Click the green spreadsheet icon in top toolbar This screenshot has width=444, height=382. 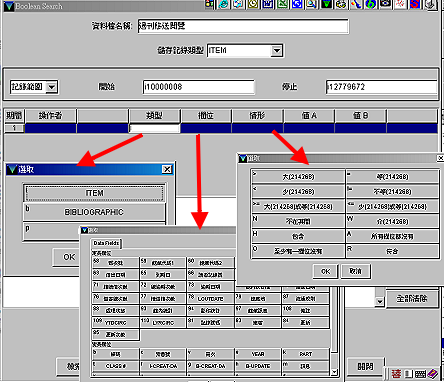283,4
